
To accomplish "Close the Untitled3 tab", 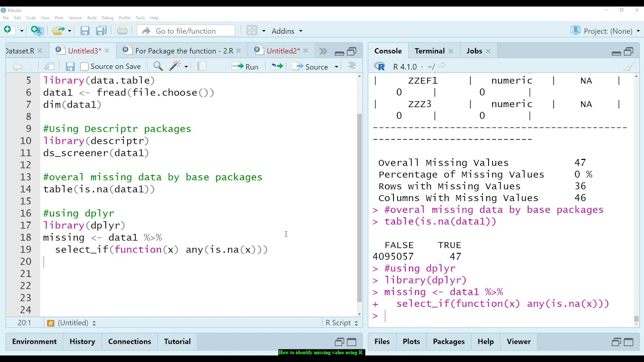I will coord(107,51).
